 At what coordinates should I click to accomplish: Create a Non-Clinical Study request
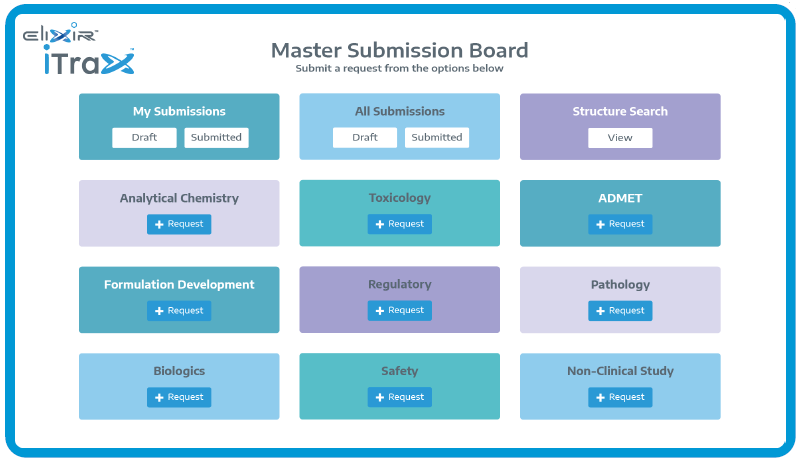click(620, 398)
